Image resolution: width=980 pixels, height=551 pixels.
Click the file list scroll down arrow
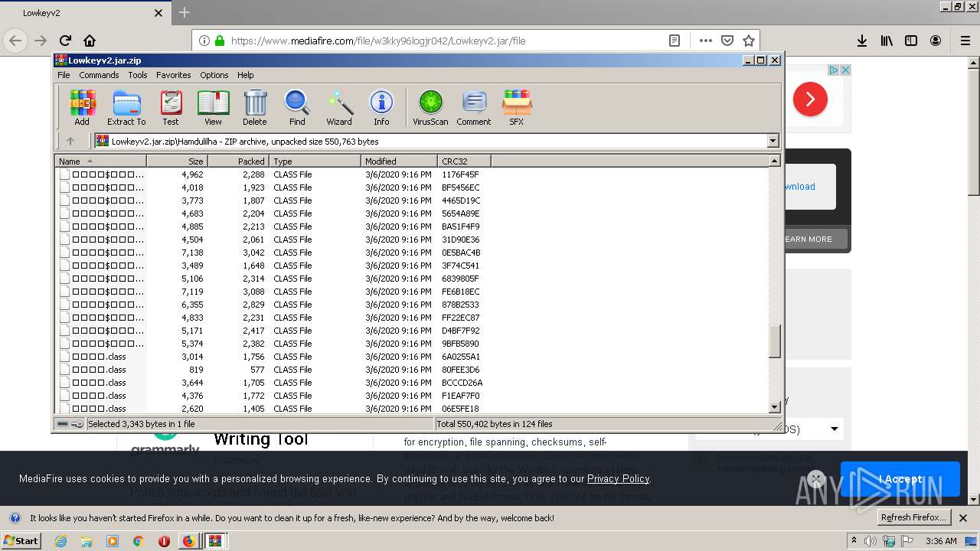[774, 406]
